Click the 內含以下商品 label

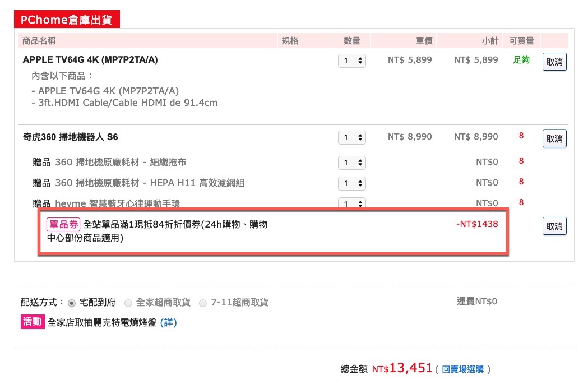[62, 76]
